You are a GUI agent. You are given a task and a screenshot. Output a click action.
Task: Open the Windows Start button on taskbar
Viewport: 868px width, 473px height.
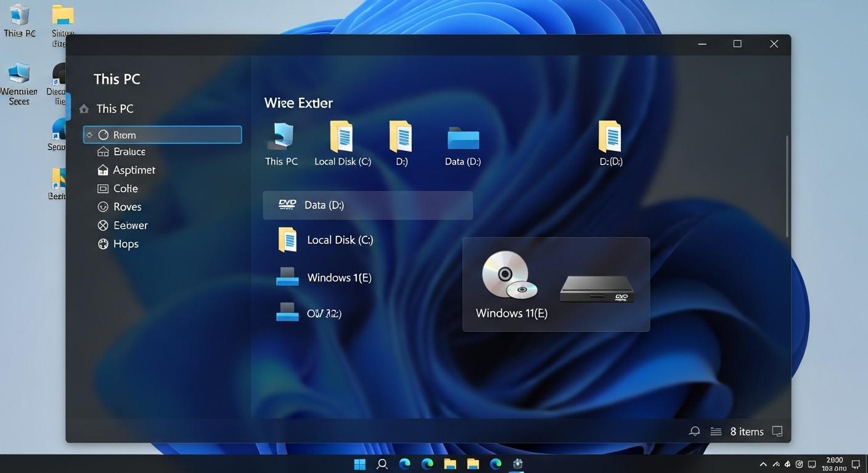click(x=359, y=464)
